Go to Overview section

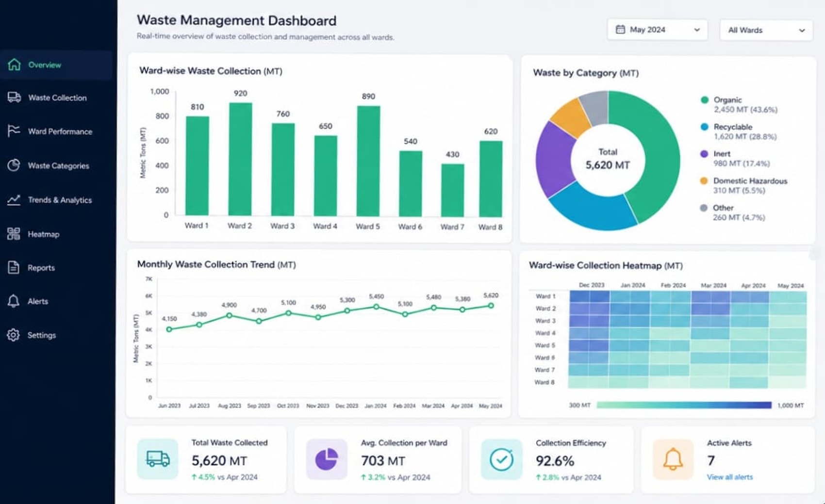coord(56,65)
